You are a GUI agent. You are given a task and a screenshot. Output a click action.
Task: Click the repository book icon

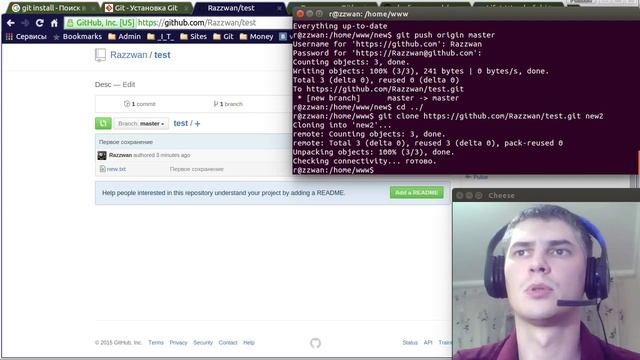pos(100,55)
